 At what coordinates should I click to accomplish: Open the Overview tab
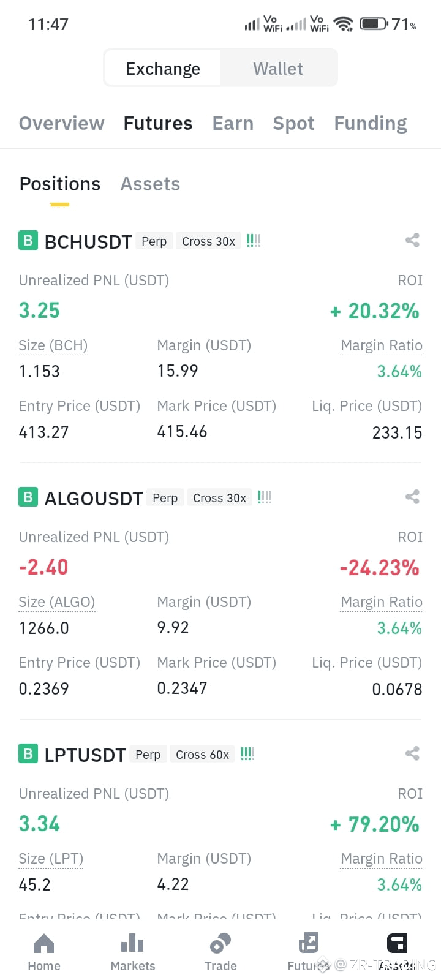pos(62,123)
